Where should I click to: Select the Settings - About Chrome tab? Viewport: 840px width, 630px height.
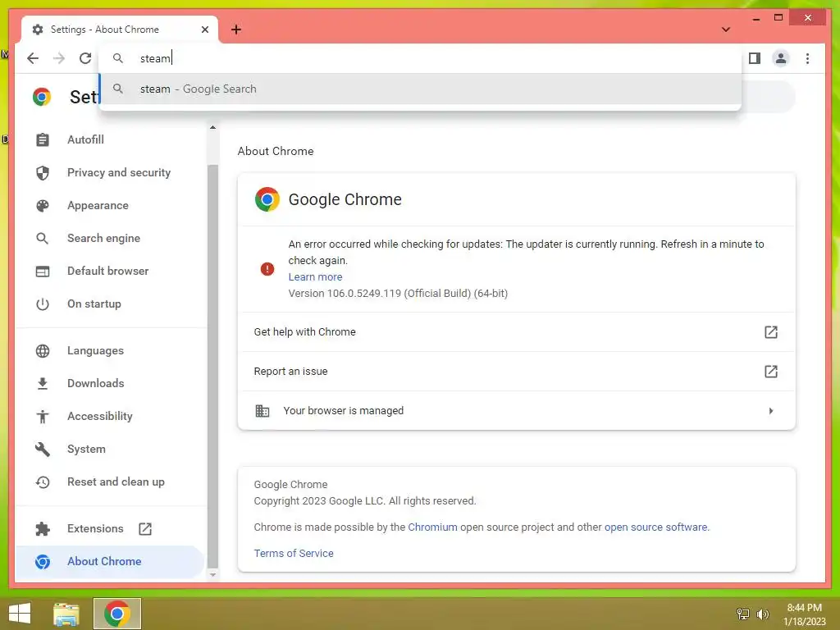click(x=120, y=30)
